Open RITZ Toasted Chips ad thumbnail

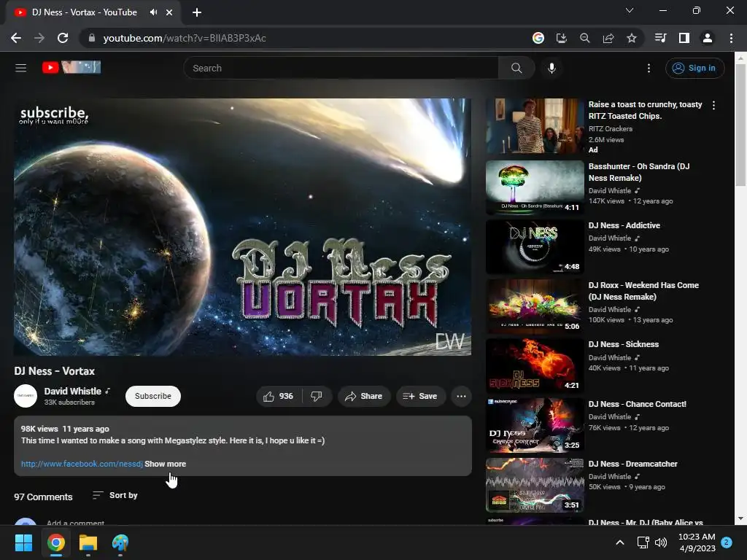[535, 126]
